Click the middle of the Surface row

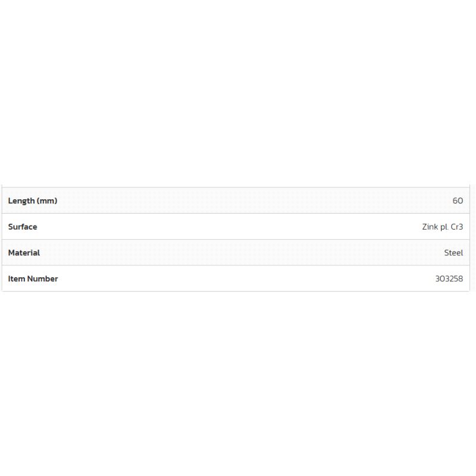coord(236,227)
